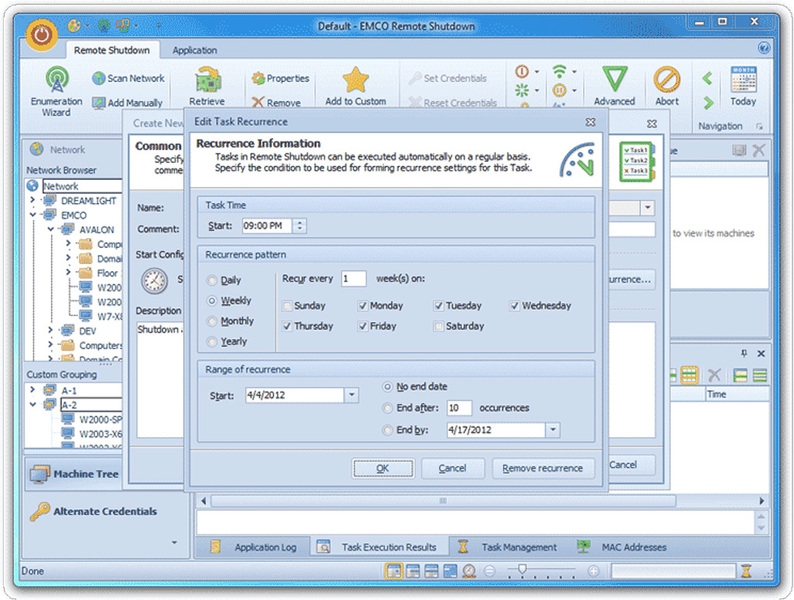Click the Remove recurrence button

pyautogui.click(x=542, y=468)
